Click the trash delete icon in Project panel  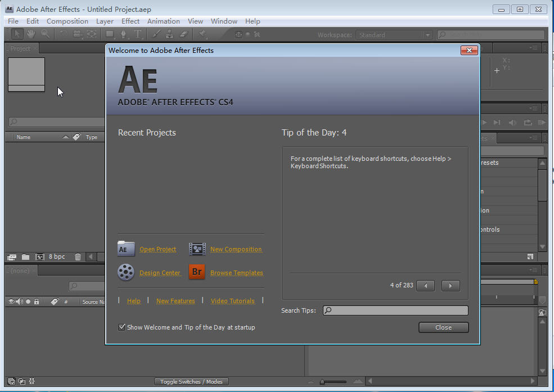pos(78,257)
